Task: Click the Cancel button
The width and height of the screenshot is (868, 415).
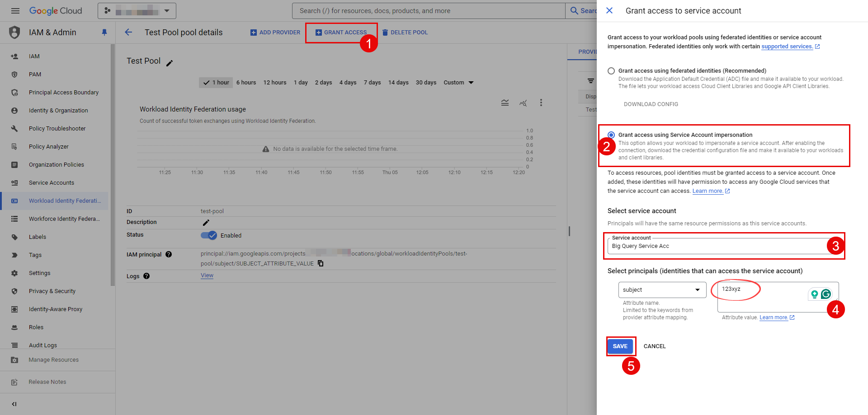Action: pos(655,346)
